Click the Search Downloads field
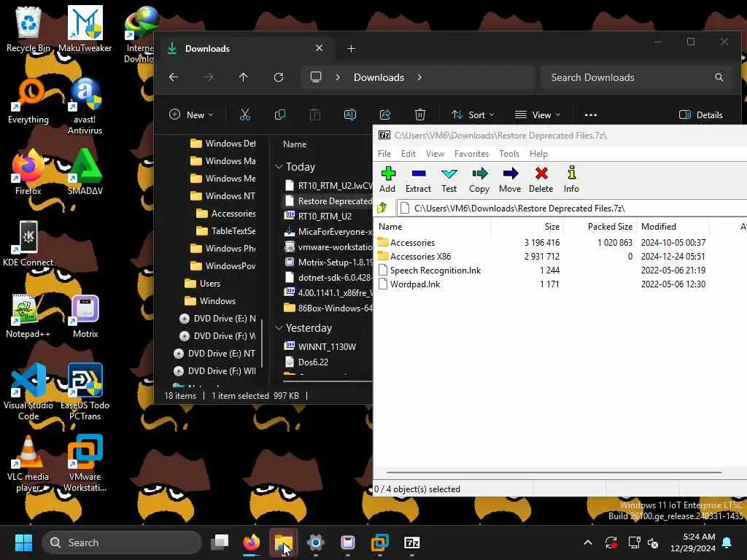The height and width of the screenshot is (560, 747). (x=636, y=77)
